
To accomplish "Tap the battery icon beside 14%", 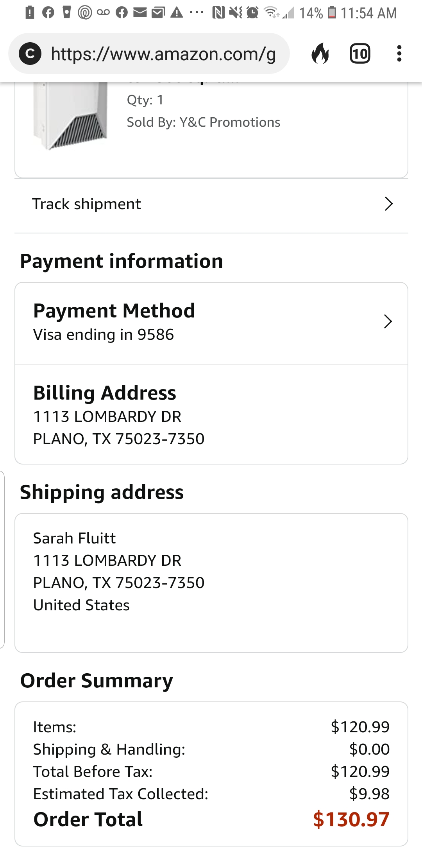I will coord(332,13).
